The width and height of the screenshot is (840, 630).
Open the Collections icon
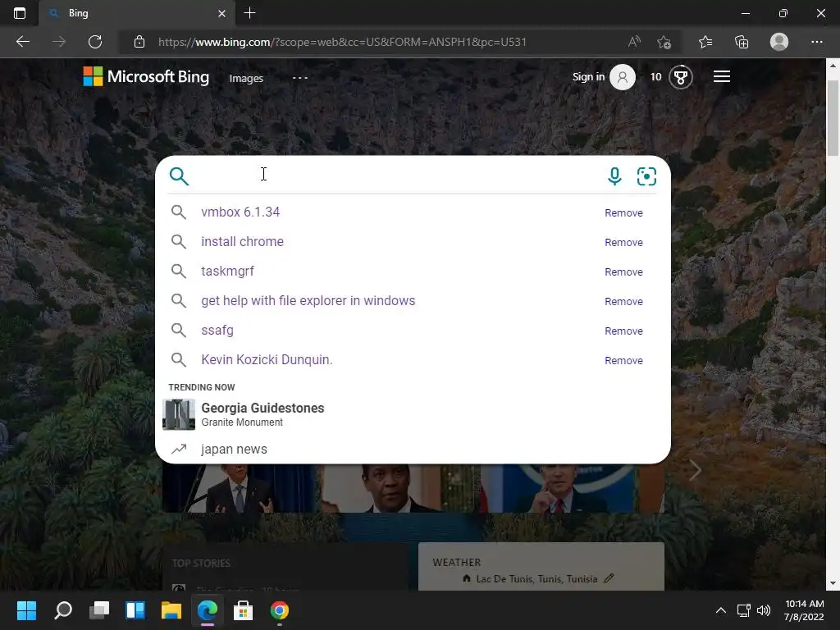742,42
